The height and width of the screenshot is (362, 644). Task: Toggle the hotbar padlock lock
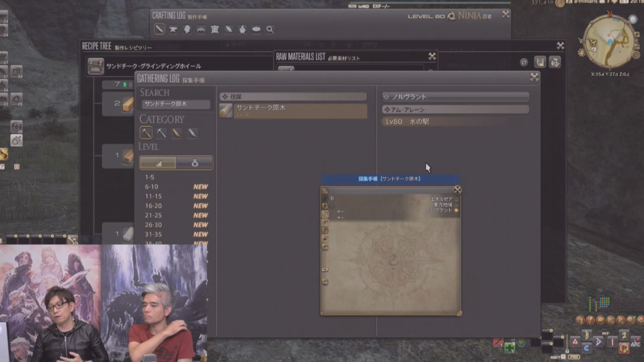click(x=567, y=350)
